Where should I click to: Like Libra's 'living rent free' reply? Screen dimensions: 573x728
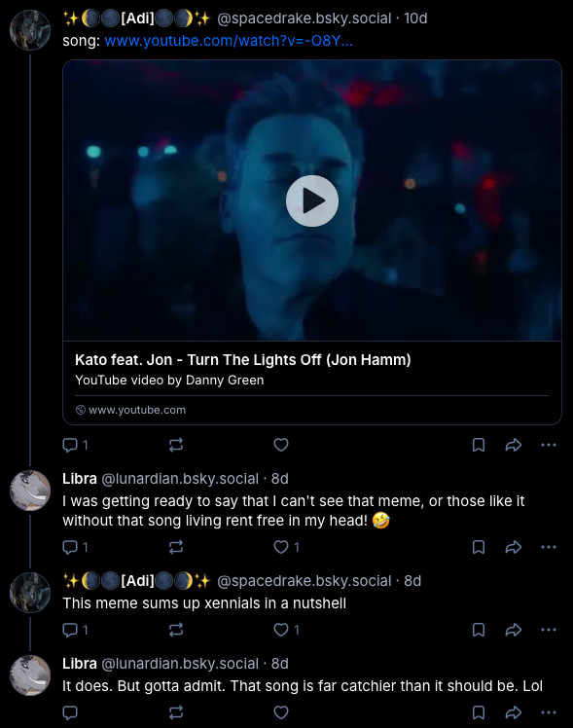[x=286, y=547]
